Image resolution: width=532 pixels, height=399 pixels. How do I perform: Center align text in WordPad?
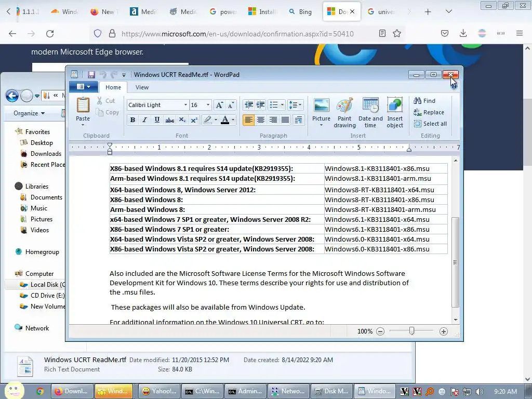(261, 120)
